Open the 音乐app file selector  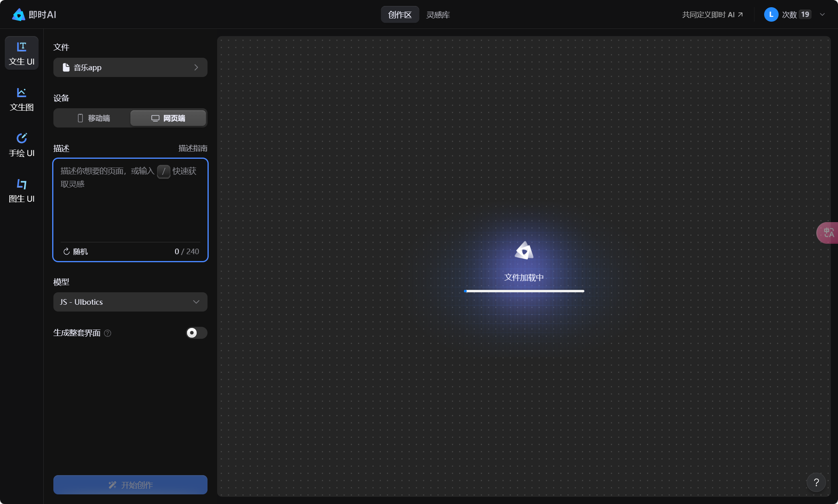130,67
